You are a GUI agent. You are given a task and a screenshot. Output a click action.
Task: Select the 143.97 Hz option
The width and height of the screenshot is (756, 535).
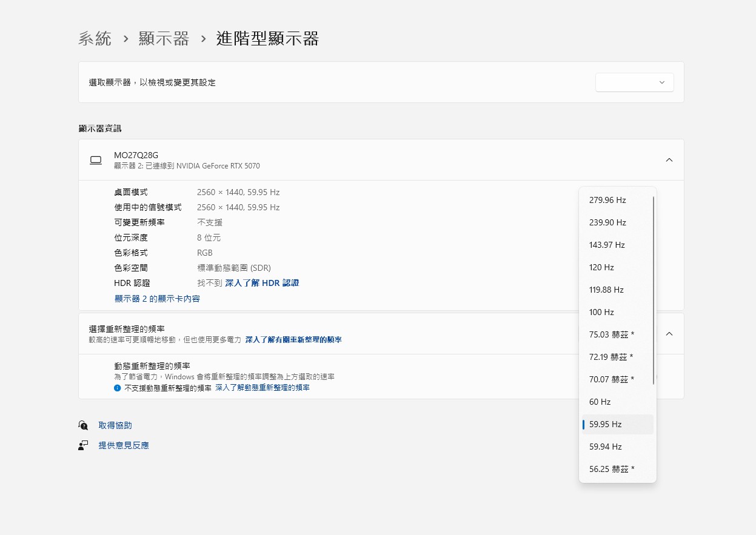607,245
